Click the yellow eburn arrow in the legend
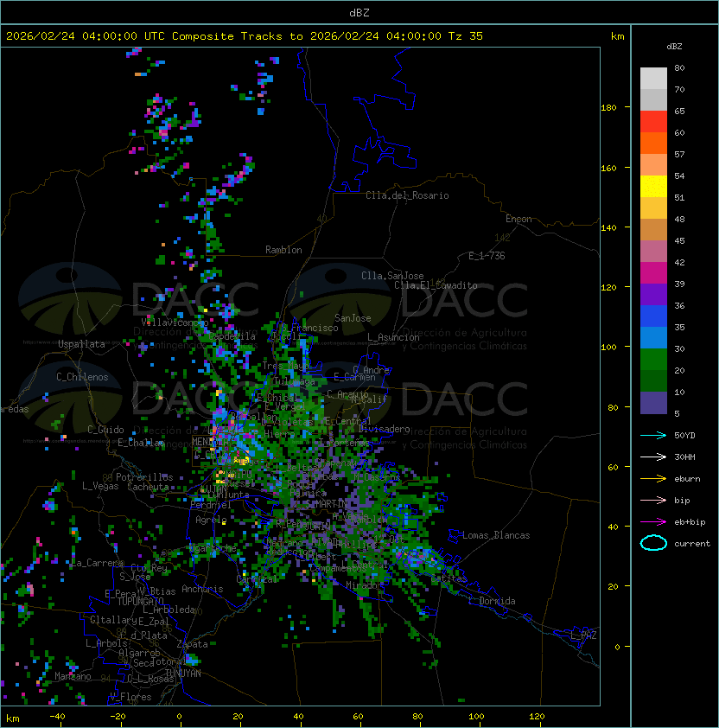Screen dimensions: 719x728 (653, 479)
